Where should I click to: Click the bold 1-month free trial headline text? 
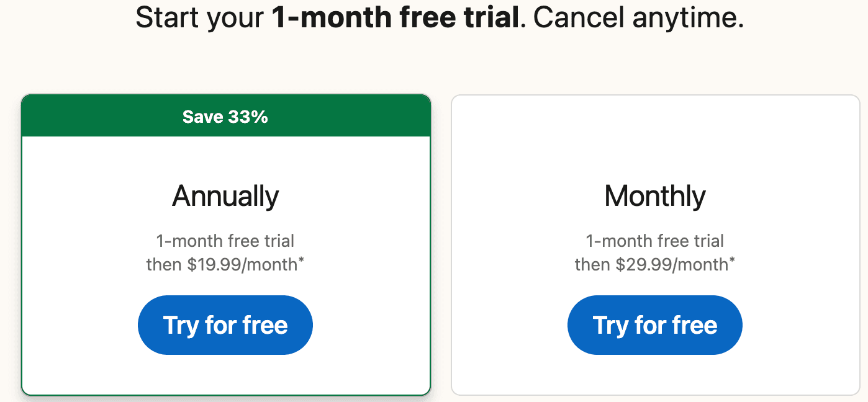pyautogui.click(x=395, y=18)
